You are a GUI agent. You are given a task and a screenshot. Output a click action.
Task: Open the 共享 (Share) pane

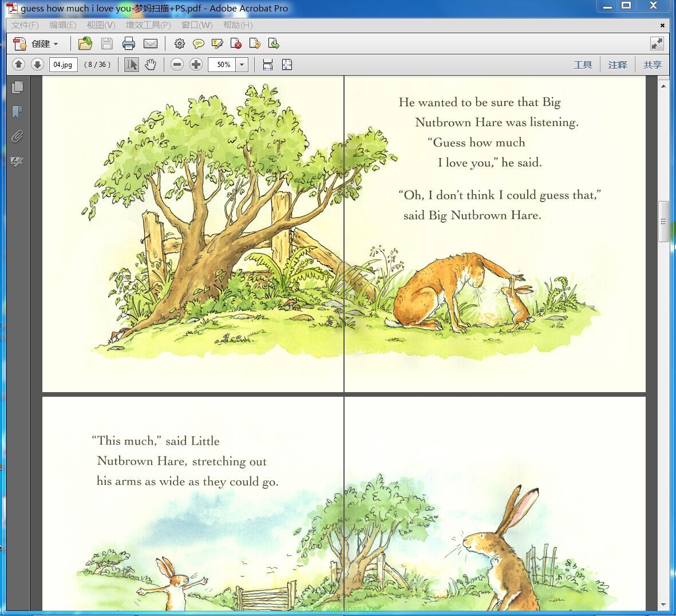(x=653, y=65)
